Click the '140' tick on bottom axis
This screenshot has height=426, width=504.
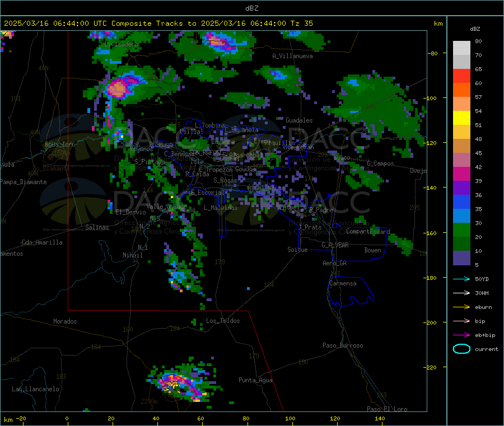click(380, 419)
